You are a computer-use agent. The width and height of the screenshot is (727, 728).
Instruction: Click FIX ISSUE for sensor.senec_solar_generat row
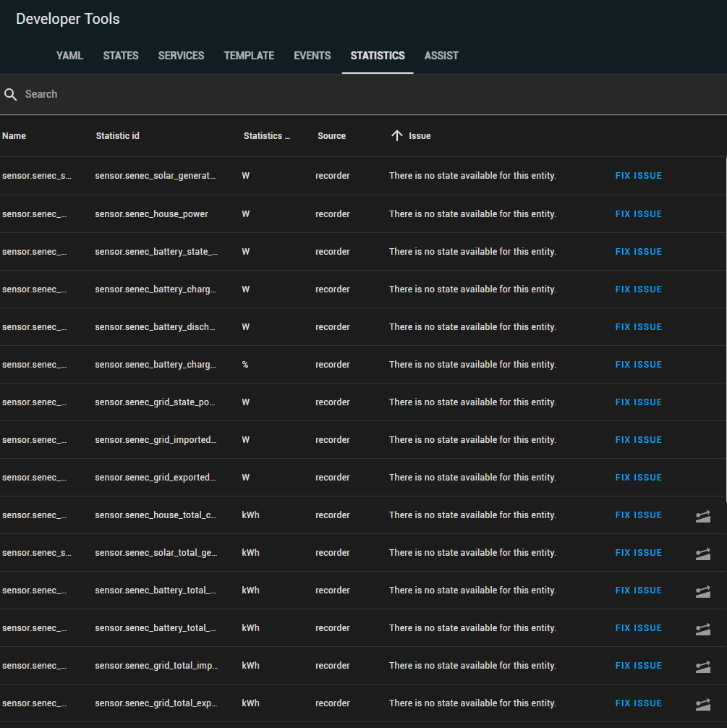(638, 175)
